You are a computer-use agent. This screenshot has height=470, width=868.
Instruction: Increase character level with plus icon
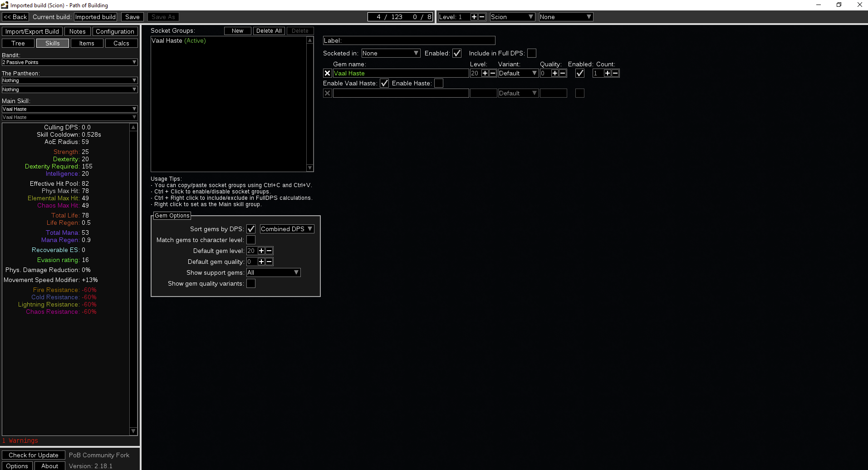(x=474, y=17)
